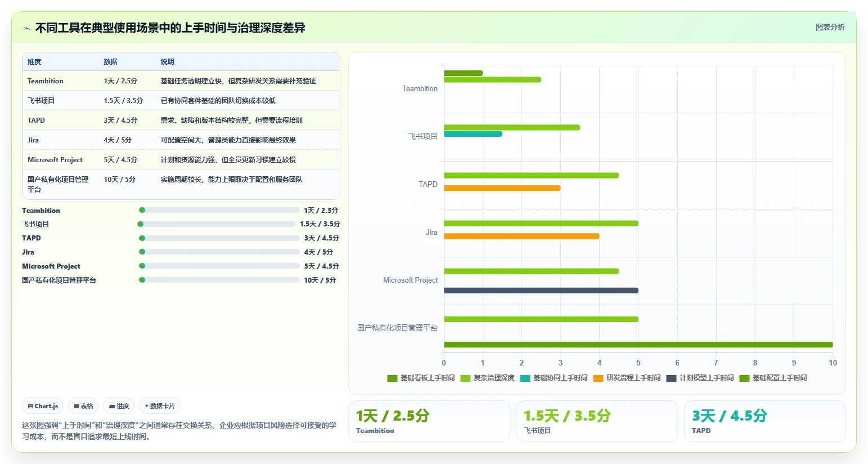Click 国产私有化项目管理平台's long dark green bar

click(x=638, y=345)
